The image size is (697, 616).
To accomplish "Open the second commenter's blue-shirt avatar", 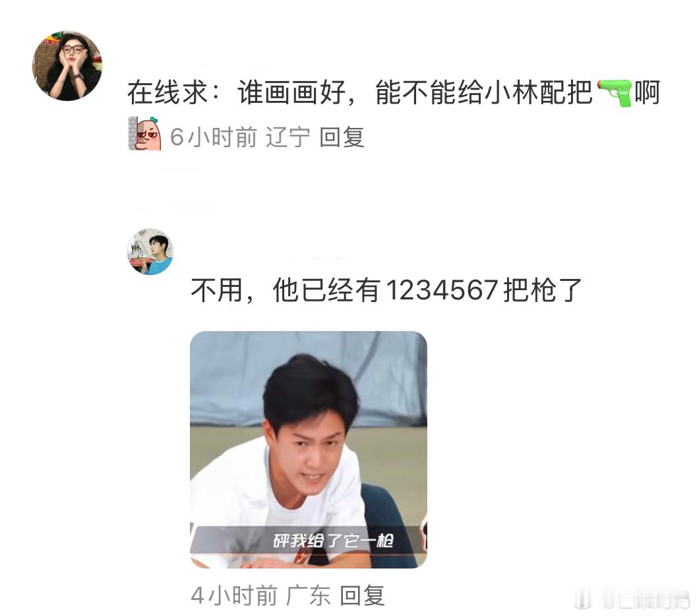I will click(150, 251).
